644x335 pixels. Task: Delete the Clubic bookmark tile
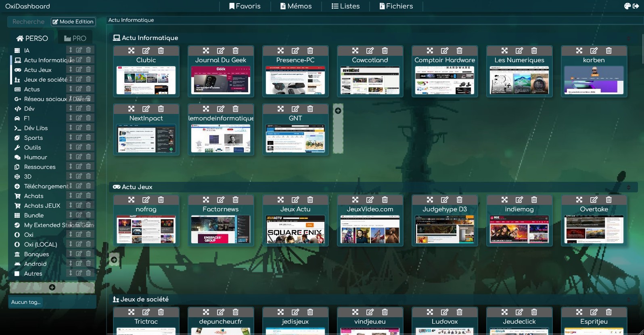point(161,51)
